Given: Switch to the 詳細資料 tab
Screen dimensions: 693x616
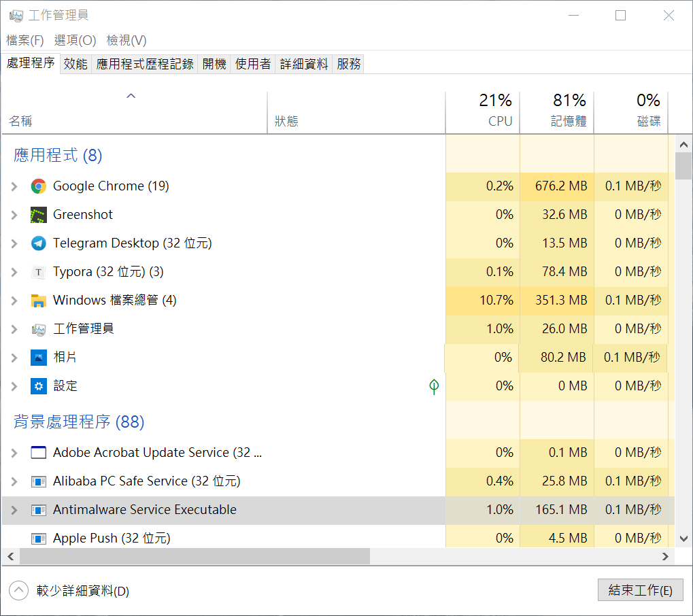Looking at the screenshot, I should [303, 64].
